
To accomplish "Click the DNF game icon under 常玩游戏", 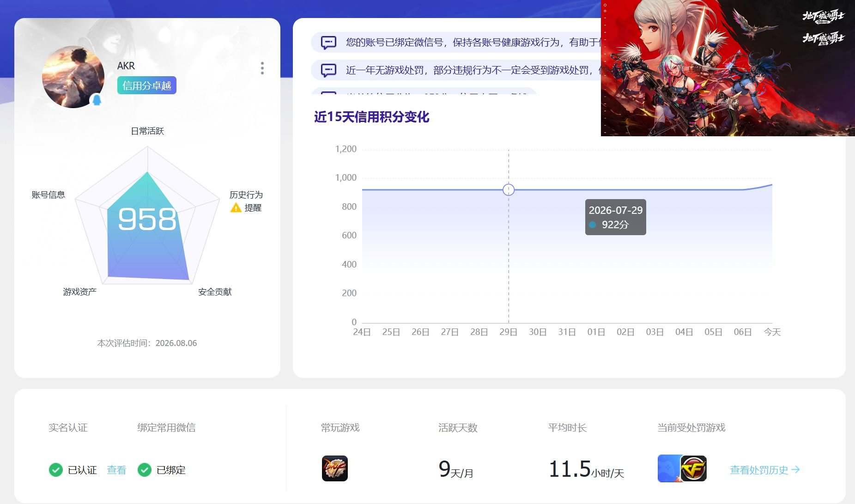I will tap(335, 468).
